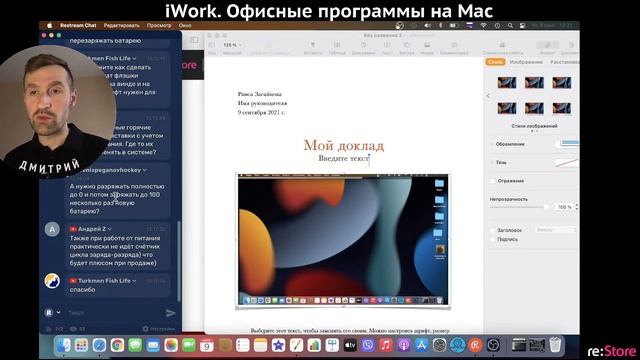Click the Мой доклад title text
This screenshot has width=640, height=360.
coord(344,145)
